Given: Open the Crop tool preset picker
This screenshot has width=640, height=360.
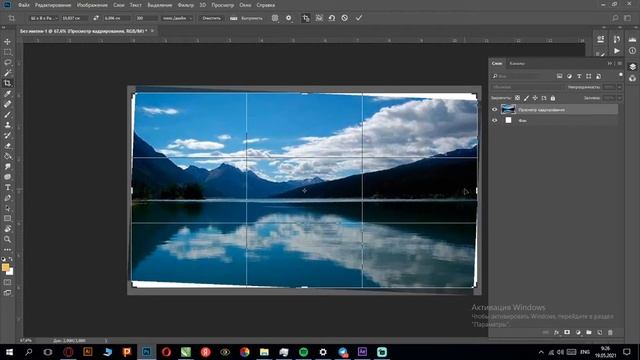Looking at the screenshot, I should coord(12,18).
